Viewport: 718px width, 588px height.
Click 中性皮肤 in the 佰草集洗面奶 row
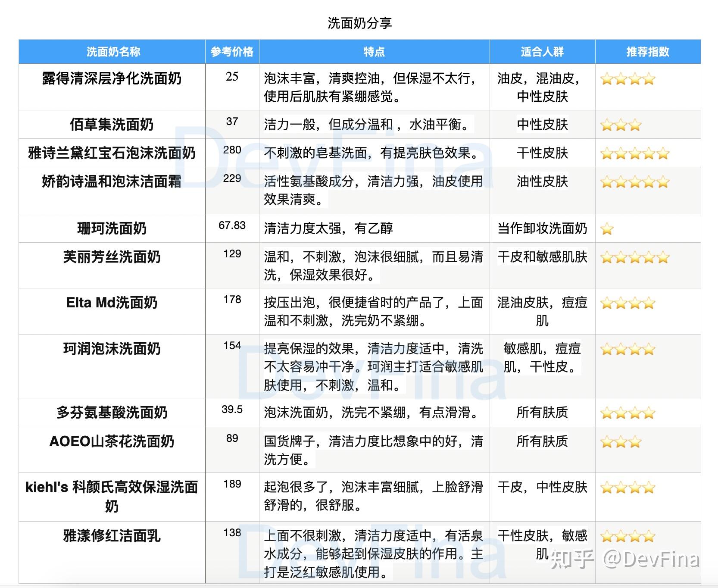(x=542, y=125)
